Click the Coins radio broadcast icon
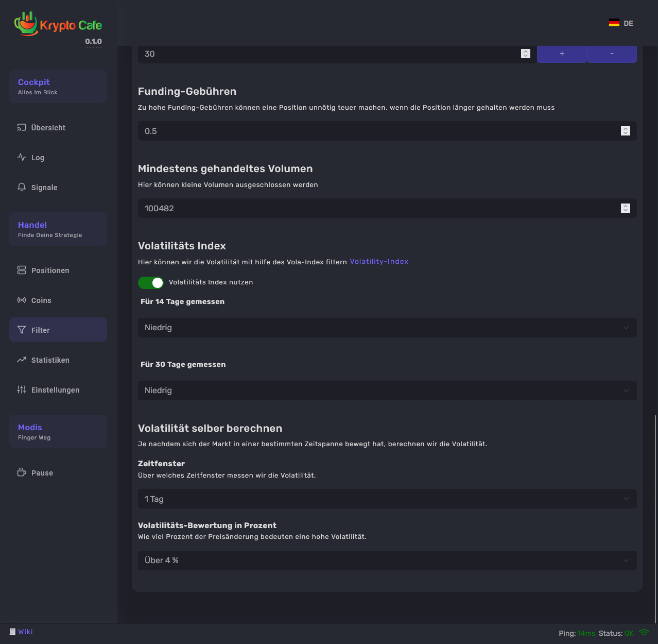Image resolution: width=658 pixels, height=644 pixels. click(x=22, y=300)
